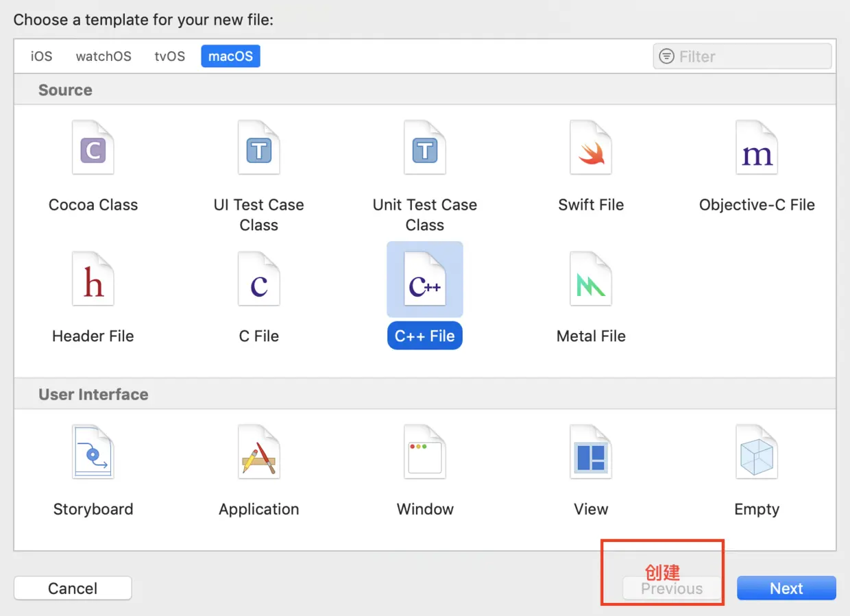Go back with the Previous button
This screenshot has width=850, height=616.
coord(672,588)
